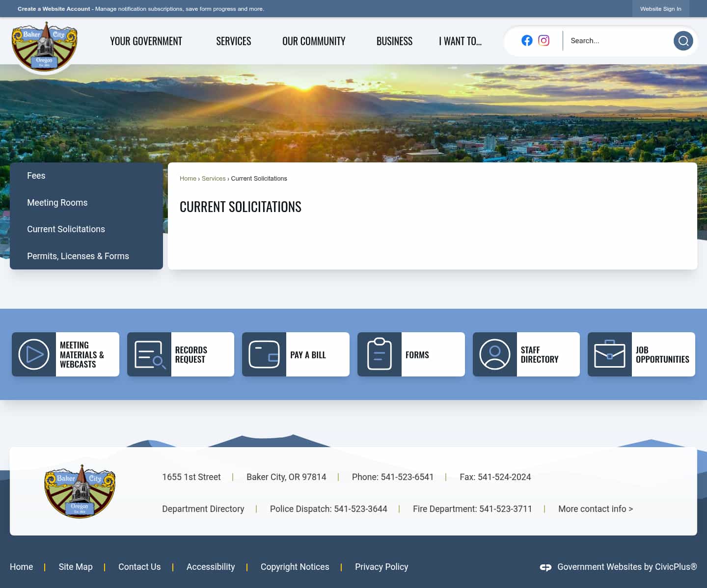
Task: Select the Meeting Materials & Webcasts play icon
Action: pos(34,354)
